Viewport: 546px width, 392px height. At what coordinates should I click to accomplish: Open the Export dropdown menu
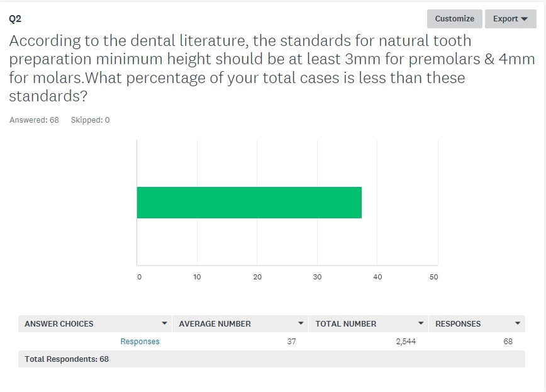(510, 19)
